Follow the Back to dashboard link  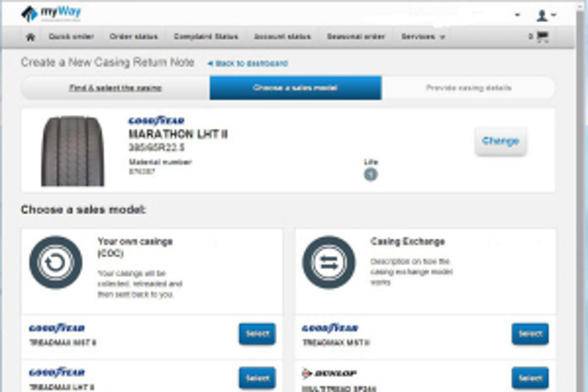point(248,63)
